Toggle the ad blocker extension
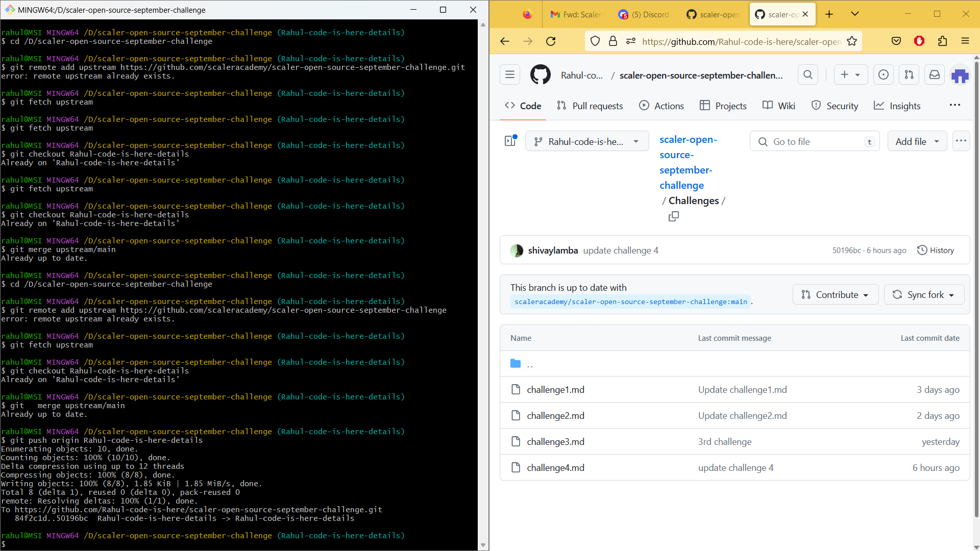The width and height of the screenshot is (980, 551). [x=919, y=41]
